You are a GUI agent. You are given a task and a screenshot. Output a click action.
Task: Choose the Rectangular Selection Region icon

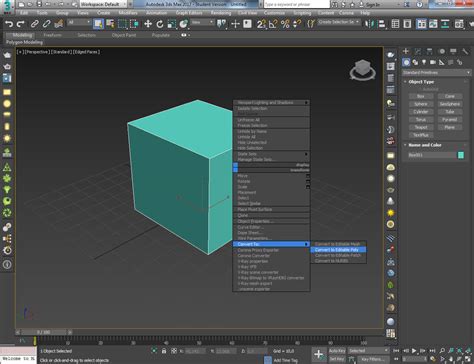pos(122,24)
